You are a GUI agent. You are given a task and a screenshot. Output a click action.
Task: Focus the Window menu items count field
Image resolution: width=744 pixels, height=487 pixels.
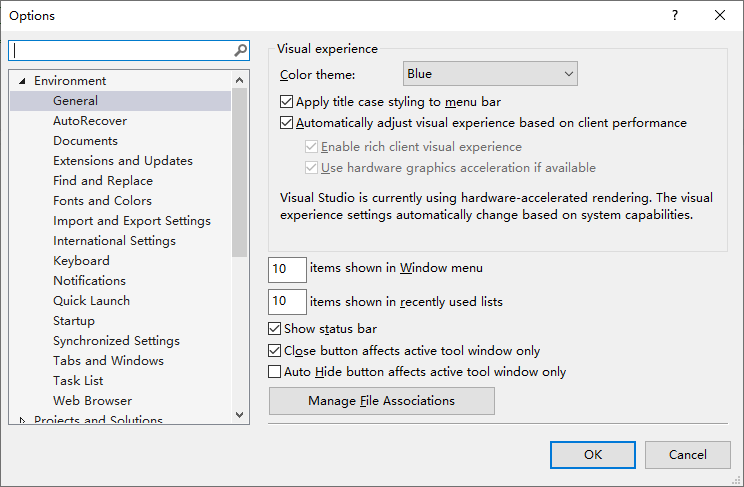pos(287,269)
